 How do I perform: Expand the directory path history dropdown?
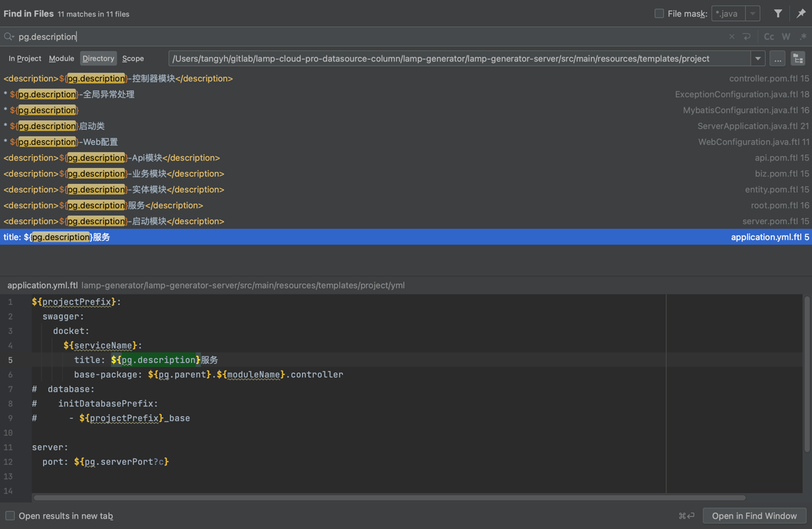pos(758,59)
